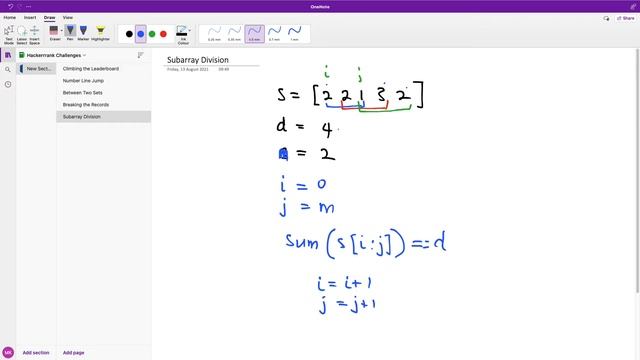
Task: Select the Text Mode tool
Action: [9, 35]
